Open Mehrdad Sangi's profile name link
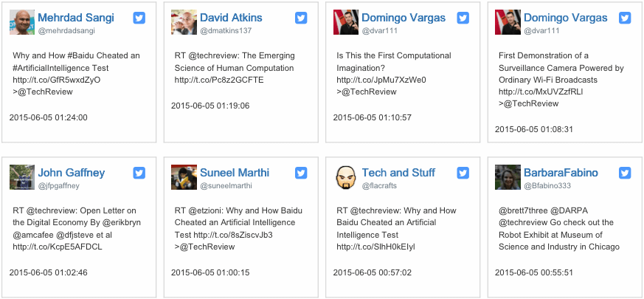This screenshot has height=299, width=644. [76, 18]
